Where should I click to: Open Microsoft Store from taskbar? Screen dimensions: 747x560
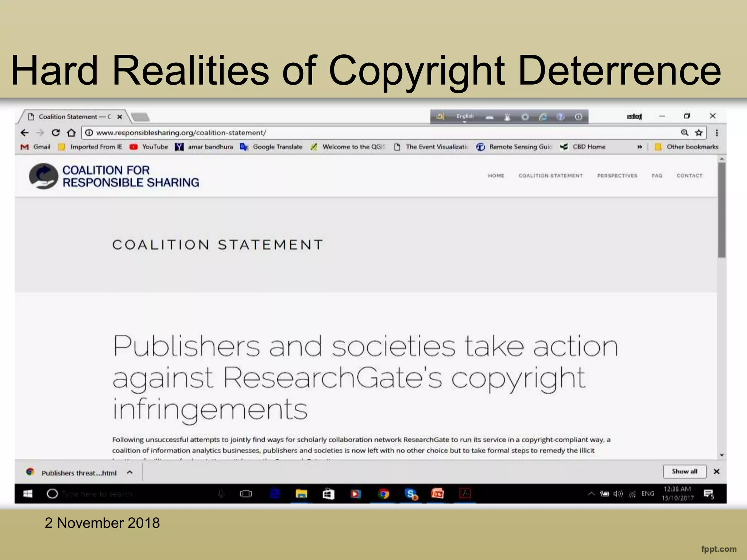coord(328,494)
